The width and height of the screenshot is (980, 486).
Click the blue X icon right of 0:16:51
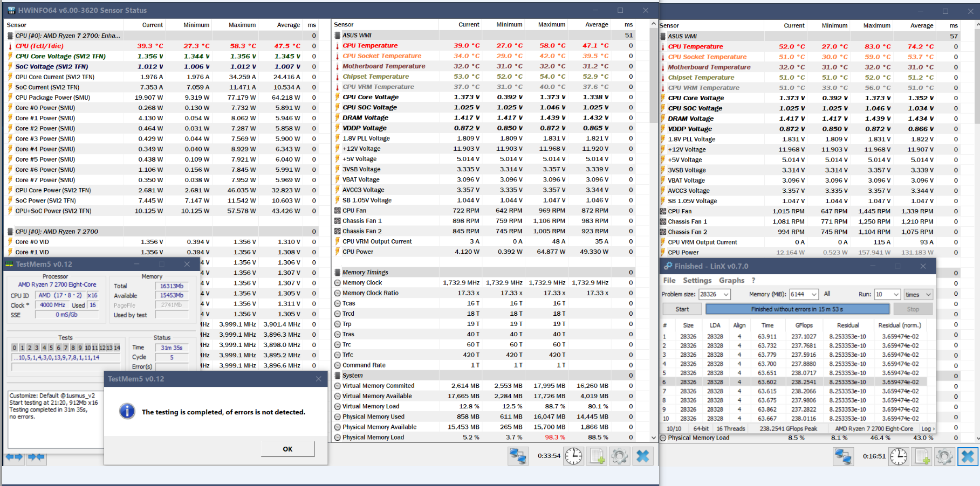click(x=968, y=457)
